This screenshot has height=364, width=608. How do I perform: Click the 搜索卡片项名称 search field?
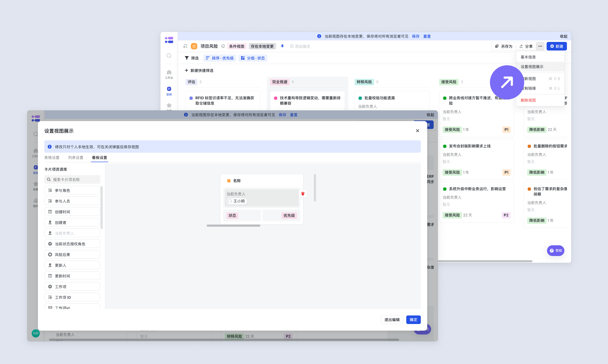click(x=72, y=180)
